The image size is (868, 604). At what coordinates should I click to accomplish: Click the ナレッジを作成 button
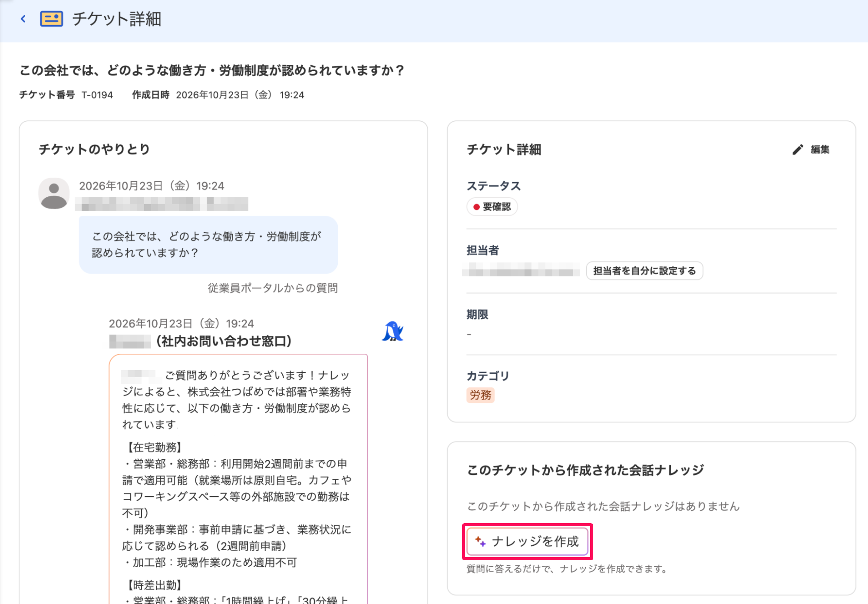pyautogui.click(x=528, y=541)
